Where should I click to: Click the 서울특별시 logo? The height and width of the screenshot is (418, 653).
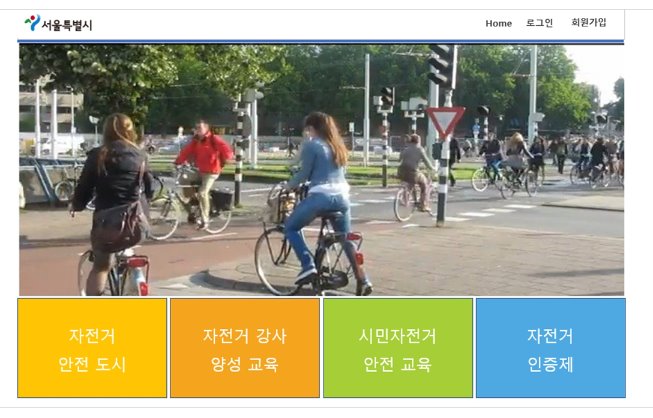coord(58,24)
